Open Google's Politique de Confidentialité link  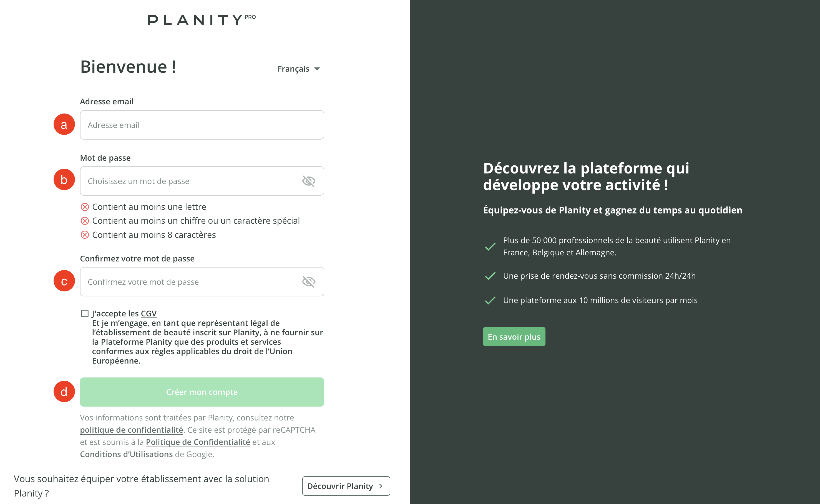pos(198,442)
